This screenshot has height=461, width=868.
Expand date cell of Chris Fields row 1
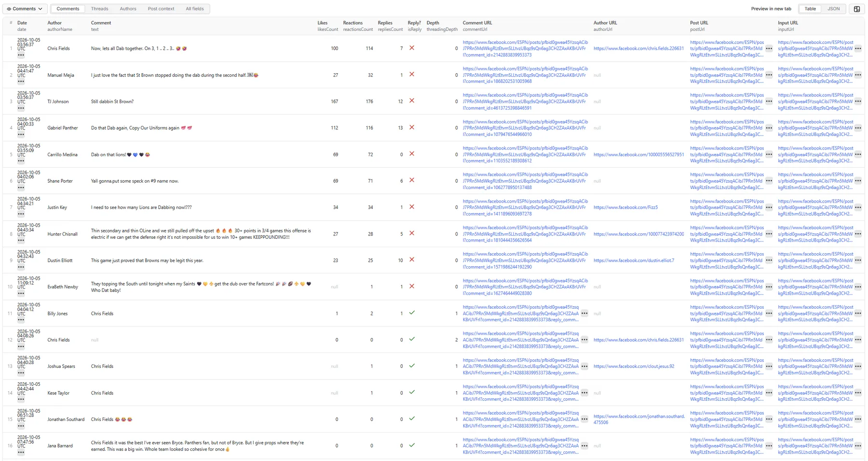coord(21,55)
